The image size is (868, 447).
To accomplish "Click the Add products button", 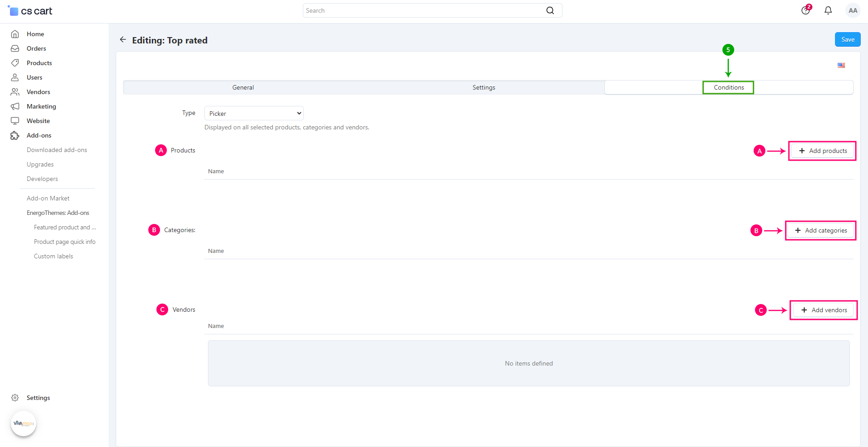I will [822, 151].
